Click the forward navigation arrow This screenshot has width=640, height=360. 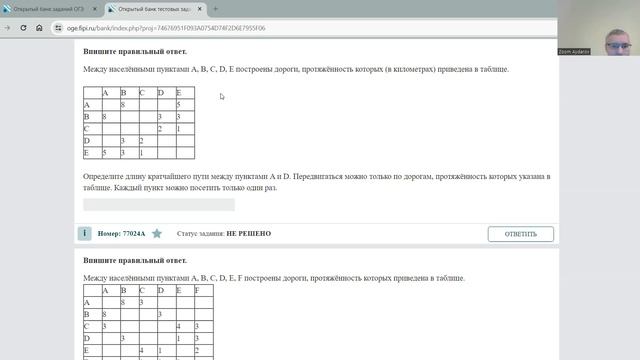pos(7,28)
